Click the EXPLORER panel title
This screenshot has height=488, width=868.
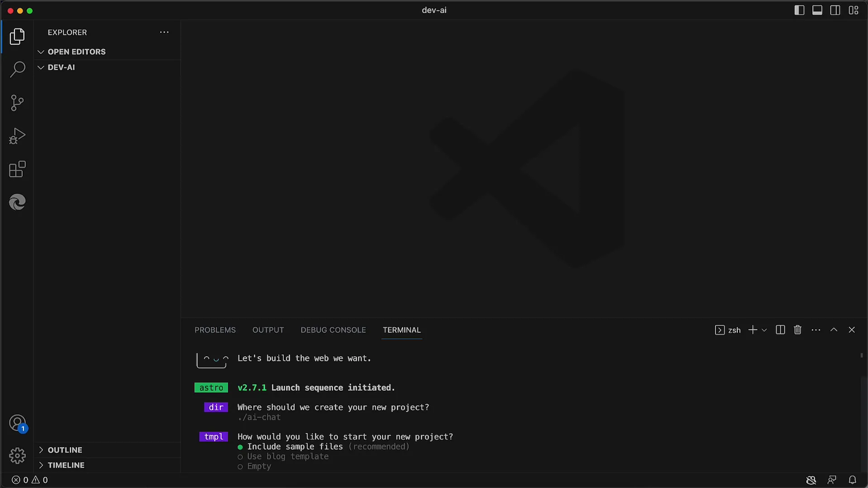[x=67, y=32]
